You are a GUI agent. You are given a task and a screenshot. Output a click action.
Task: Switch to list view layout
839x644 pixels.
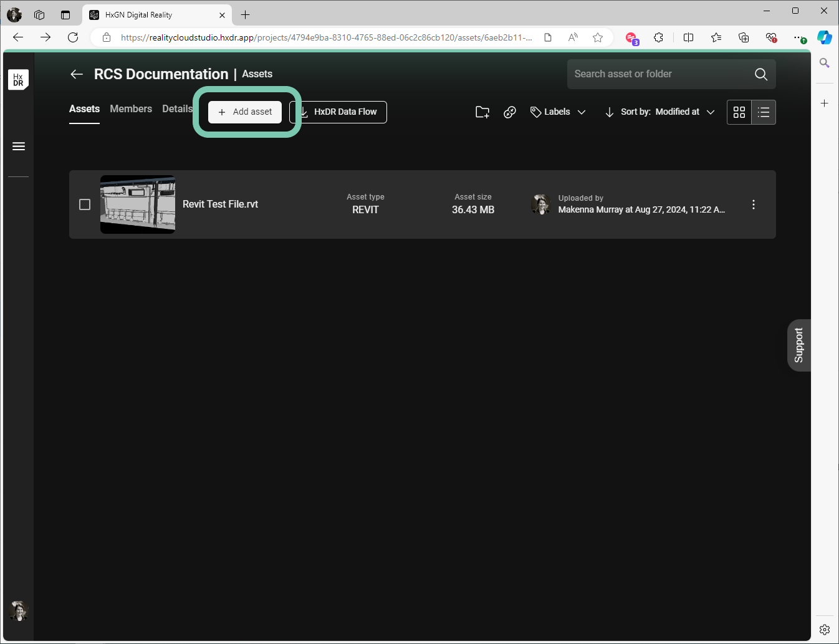(x=764, y=112)
